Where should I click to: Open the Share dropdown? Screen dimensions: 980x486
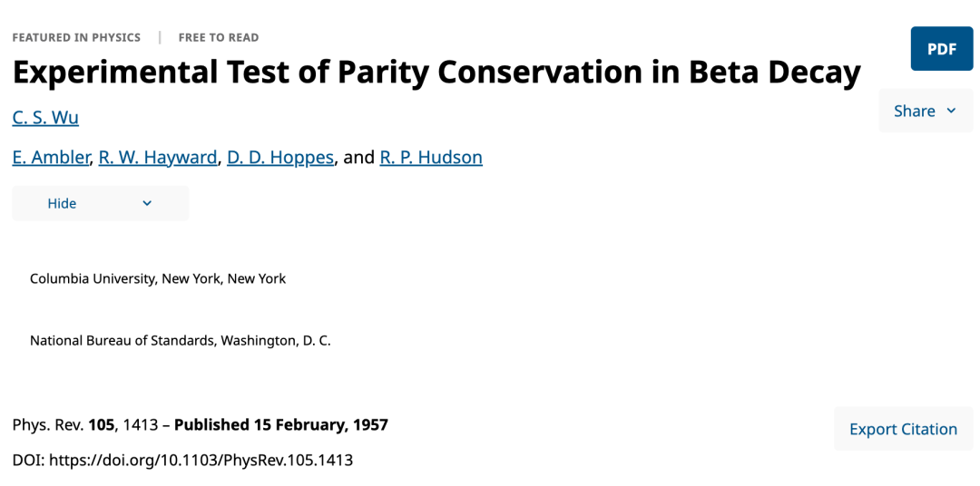[914, 111]
